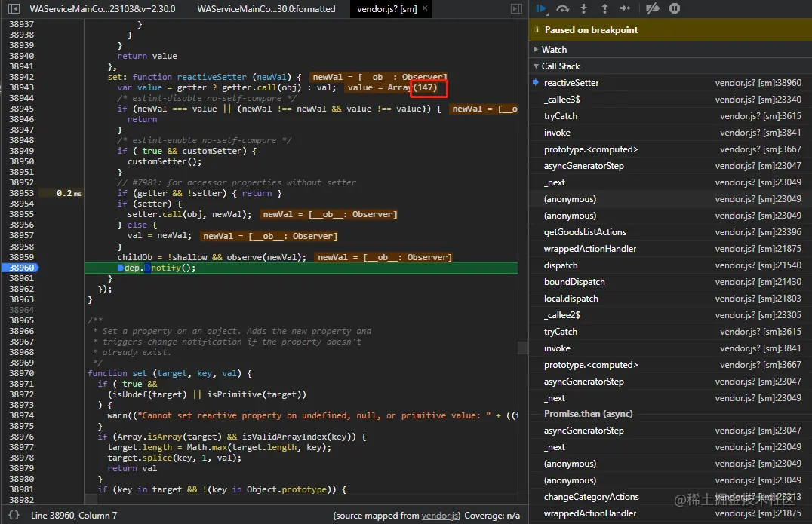Click return value on line 38940

click(x=147, y=56)
